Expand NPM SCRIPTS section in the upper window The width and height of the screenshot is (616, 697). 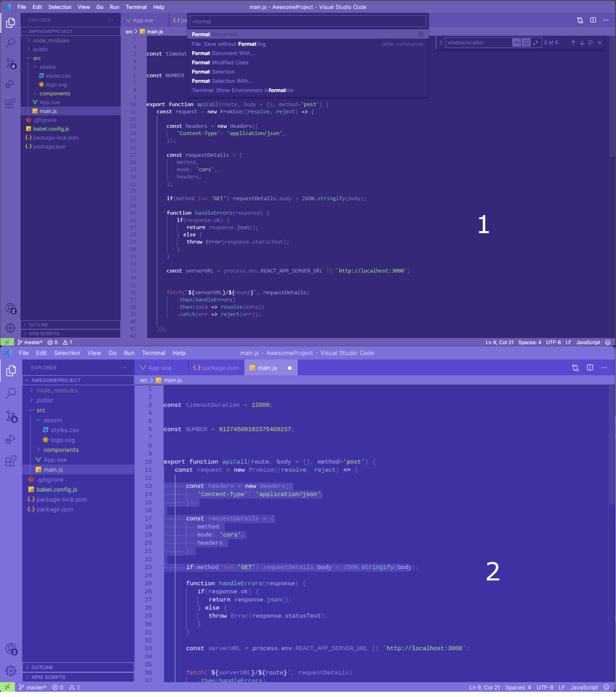tap(71, 334)
